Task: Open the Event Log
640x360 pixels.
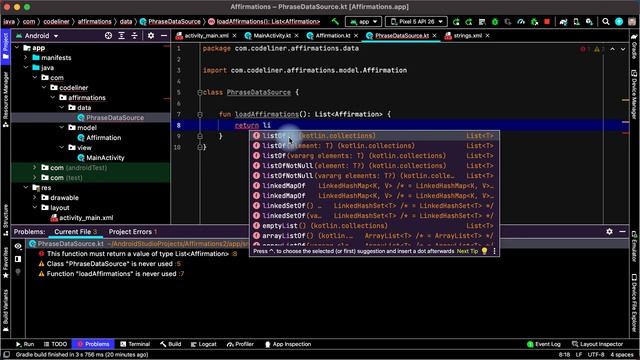Action: pyautogui.click(x=543, y=344)
